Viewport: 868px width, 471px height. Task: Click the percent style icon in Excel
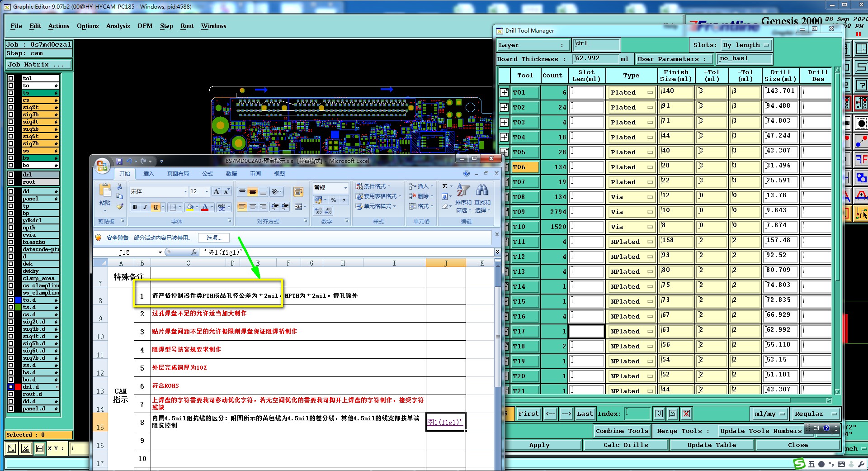pos(333,200)
